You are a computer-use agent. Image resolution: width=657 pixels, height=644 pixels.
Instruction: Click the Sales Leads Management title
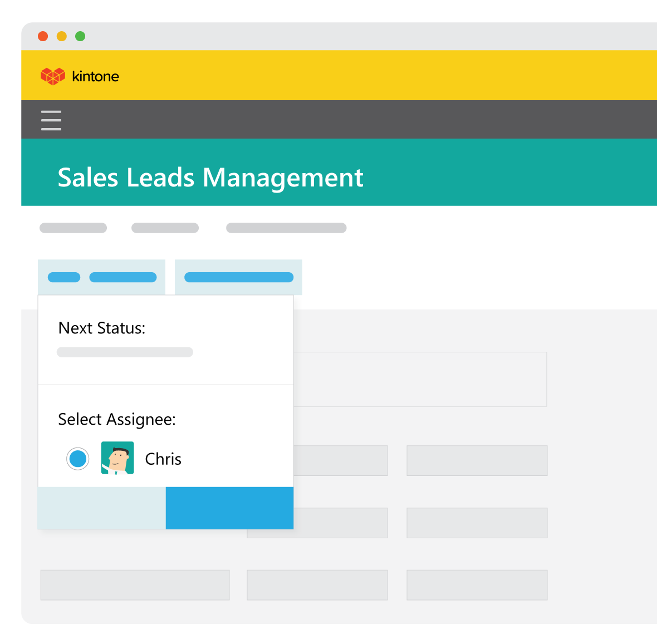pyautogui.click(x=210, y=178)
